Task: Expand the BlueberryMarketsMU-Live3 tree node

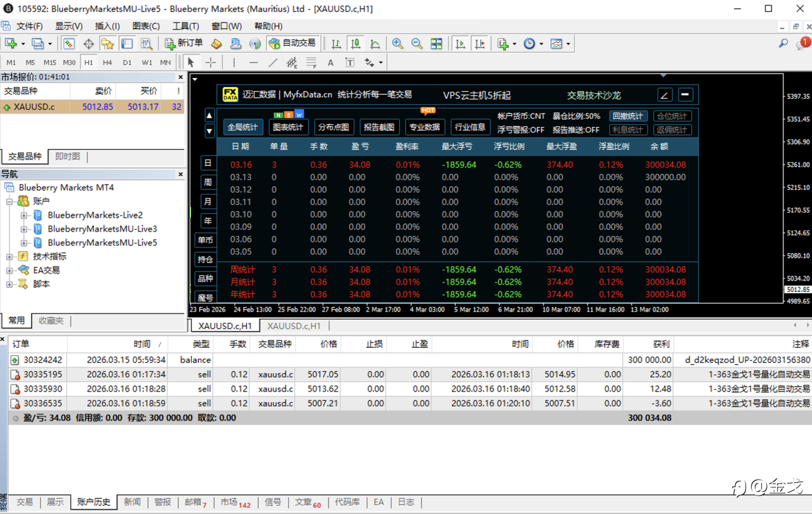Action: 24,229
